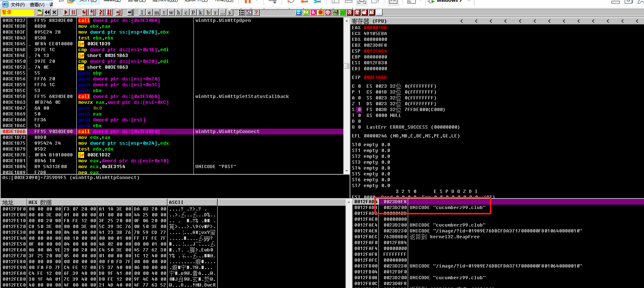Open Threads window with 't' button
Screen dimensions: 644x288
coord(164,12)
